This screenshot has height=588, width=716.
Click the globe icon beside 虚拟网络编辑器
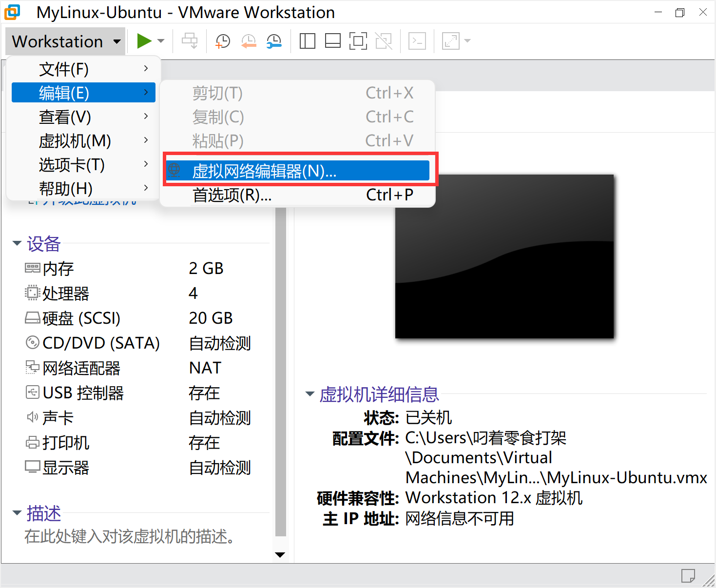tap(174, 170)
